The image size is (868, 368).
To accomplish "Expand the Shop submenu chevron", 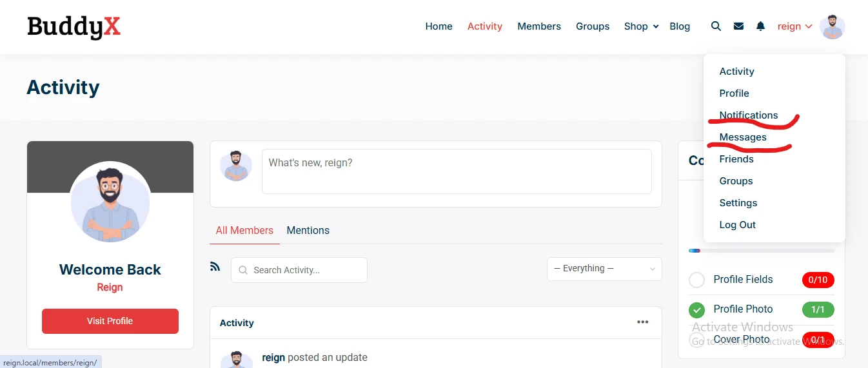I will coord(656,26).
